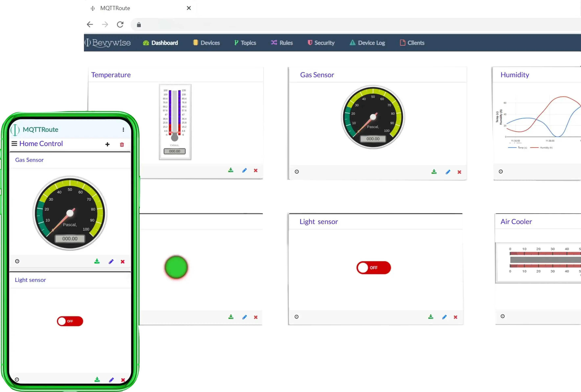581x392 pixels.
Task: Toggle the Light sensor switch on mobile
Action: coord(70,321)
